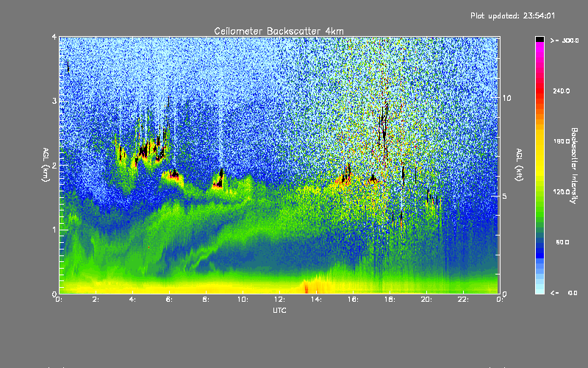Click the '180.0' colorbar value
588x368 pixels.
(x=562, y=141)
